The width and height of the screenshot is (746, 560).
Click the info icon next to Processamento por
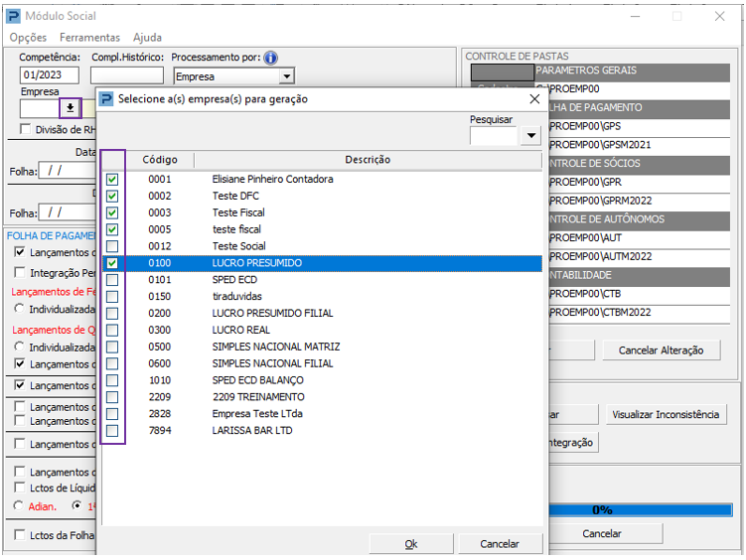[x=270, y=58]
